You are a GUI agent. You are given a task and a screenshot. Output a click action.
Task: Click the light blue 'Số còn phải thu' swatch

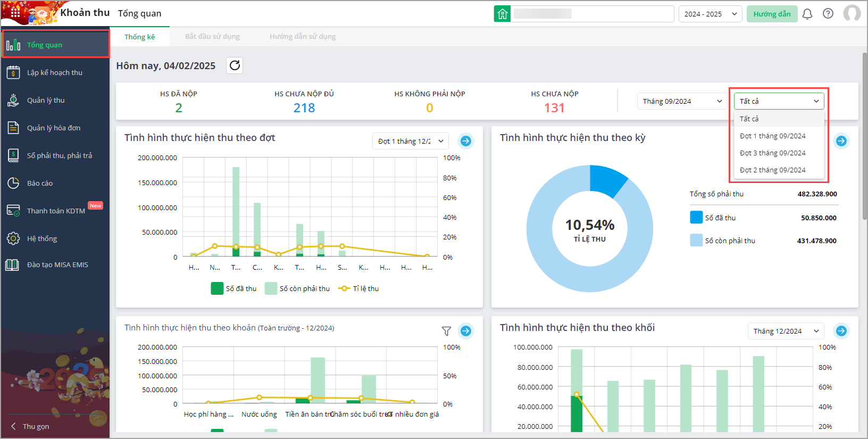[696, 241]
